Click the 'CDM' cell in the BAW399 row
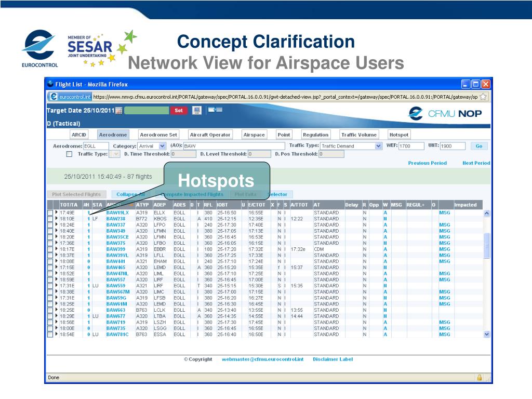532x399 pixels. pos(319,249)
